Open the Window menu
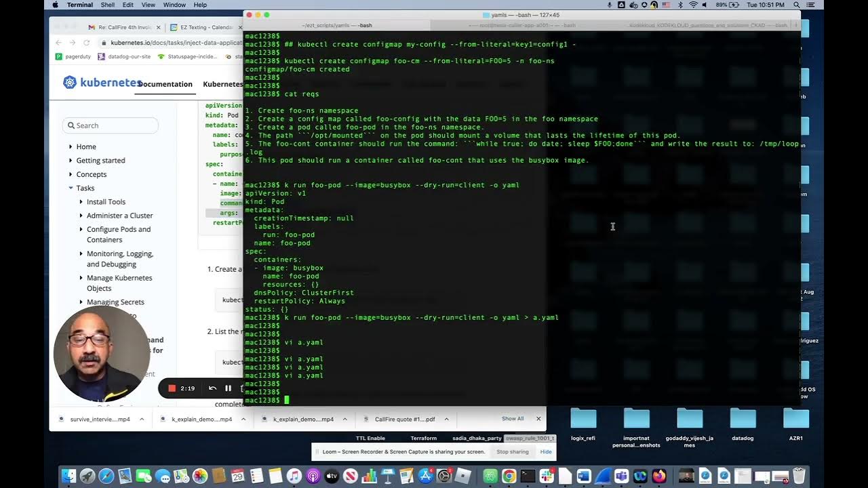 click(174, 5)
